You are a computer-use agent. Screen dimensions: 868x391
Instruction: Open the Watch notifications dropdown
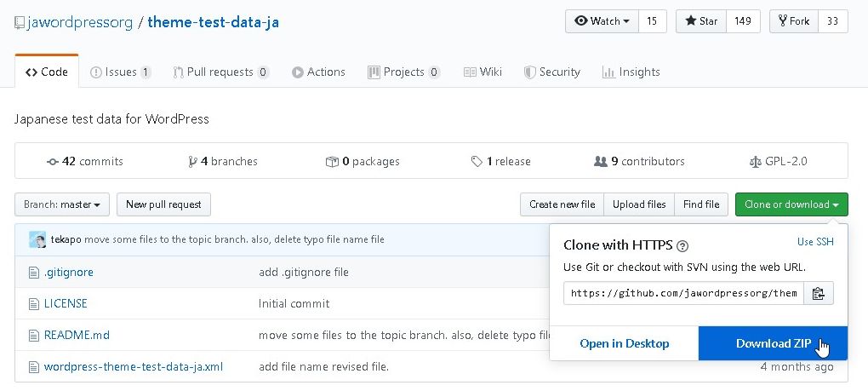tap(602, 21)
